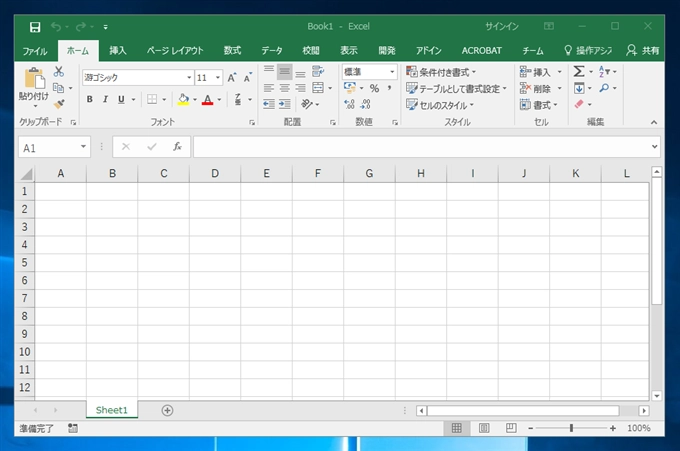Increase decimal places
Screen dimensions: 680x451
click(350, 104)
